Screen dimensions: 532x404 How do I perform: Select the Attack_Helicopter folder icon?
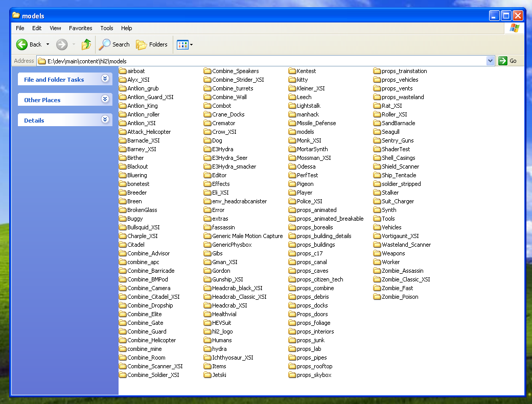tap(123, 132)
